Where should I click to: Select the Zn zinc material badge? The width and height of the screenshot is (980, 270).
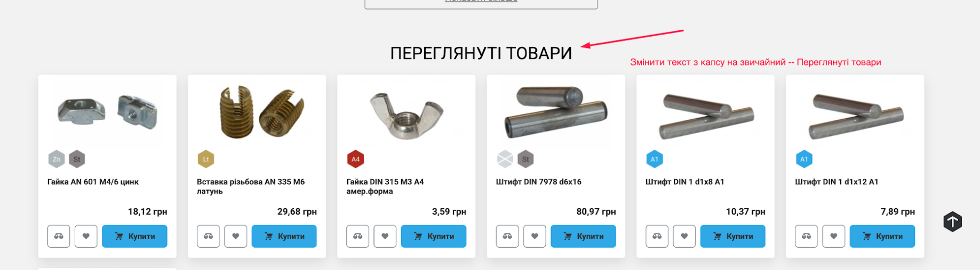(x=57, y=159)
